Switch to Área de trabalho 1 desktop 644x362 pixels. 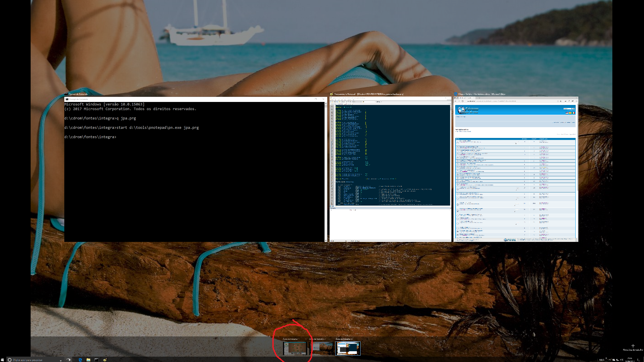tap(295, 348)
